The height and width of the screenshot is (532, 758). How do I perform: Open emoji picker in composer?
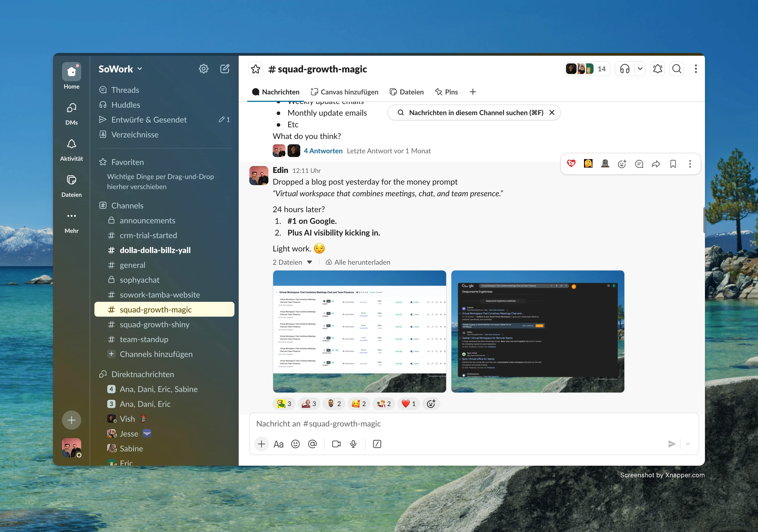point(295,444)
